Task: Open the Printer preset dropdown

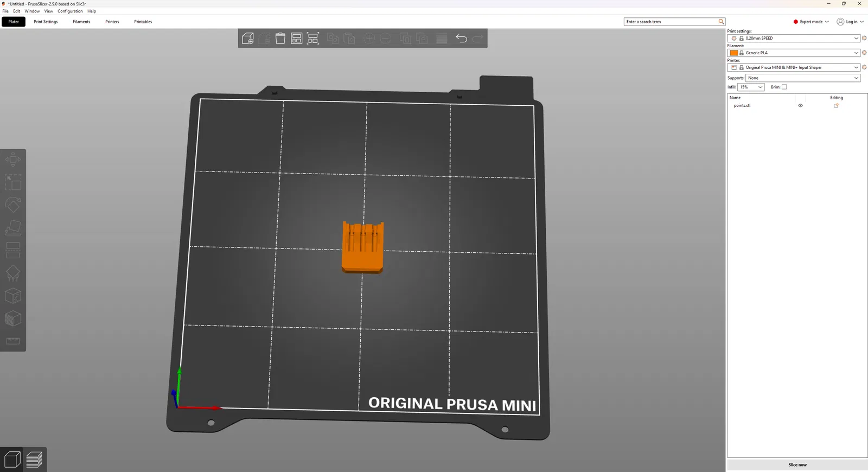Action: (794, 67)
